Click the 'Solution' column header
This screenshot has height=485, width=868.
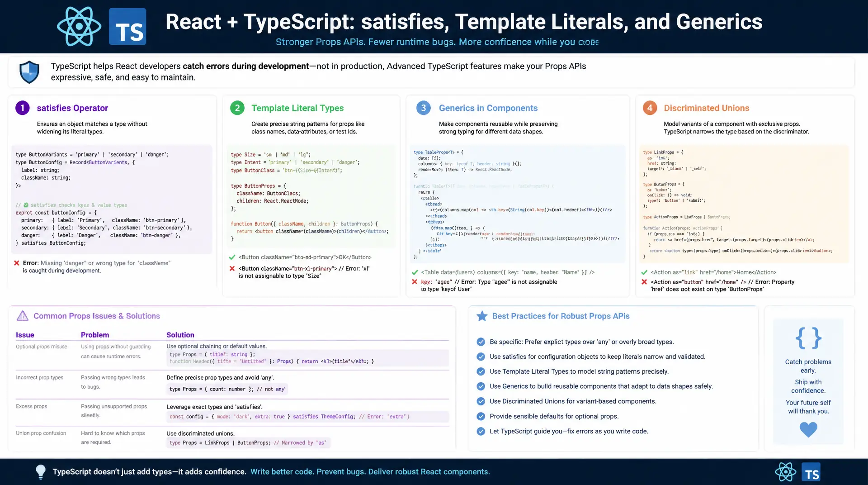click(x=180, y=335)
